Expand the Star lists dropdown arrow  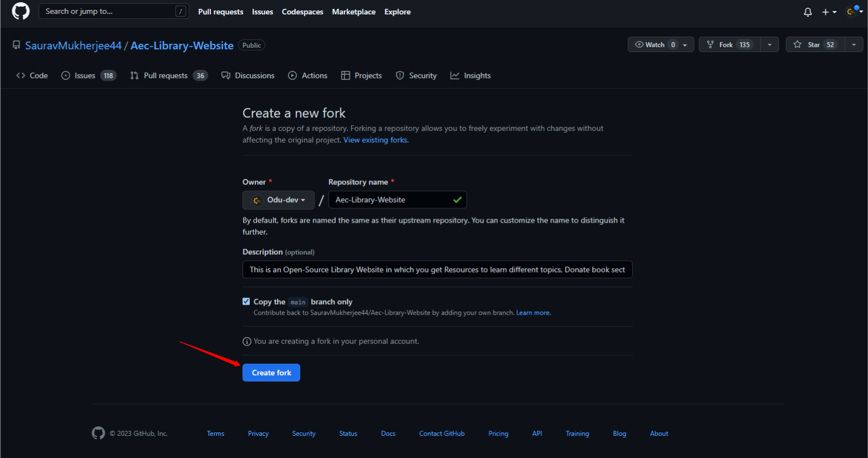point(854,44)
